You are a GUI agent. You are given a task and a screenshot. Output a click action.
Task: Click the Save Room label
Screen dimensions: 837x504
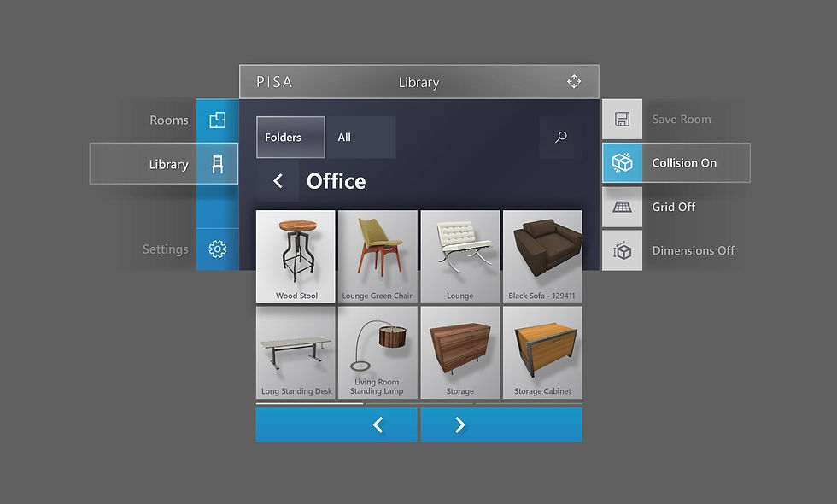[682, 119]
